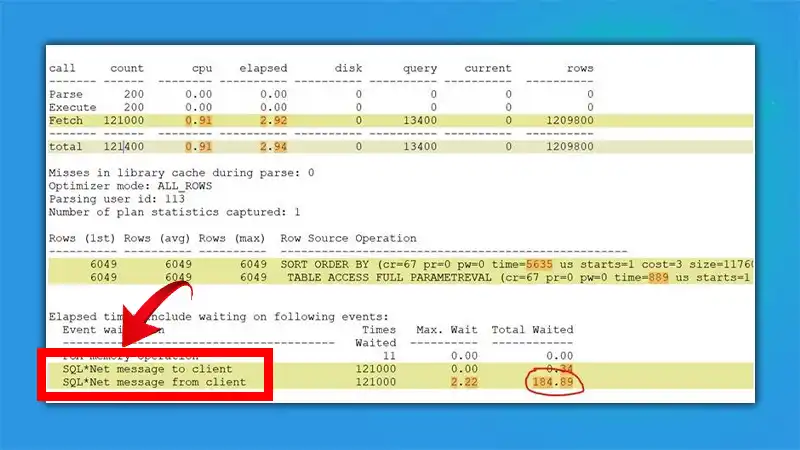Click 'Rows (avg)' column header

pos(157,238)
